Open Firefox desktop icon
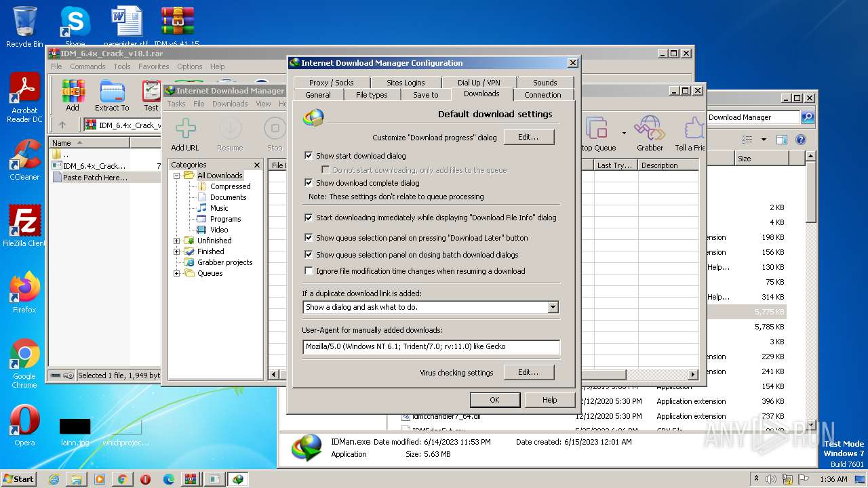 24,293
